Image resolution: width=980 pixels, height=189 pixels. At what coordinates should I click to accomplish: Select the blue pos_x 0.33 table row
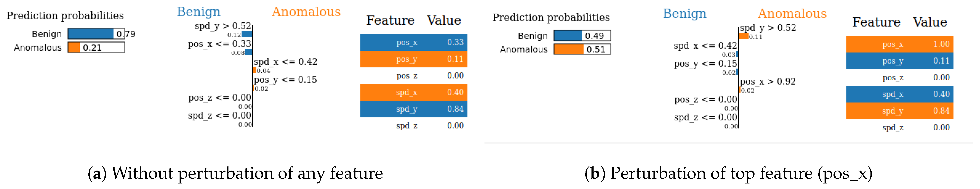413,42
